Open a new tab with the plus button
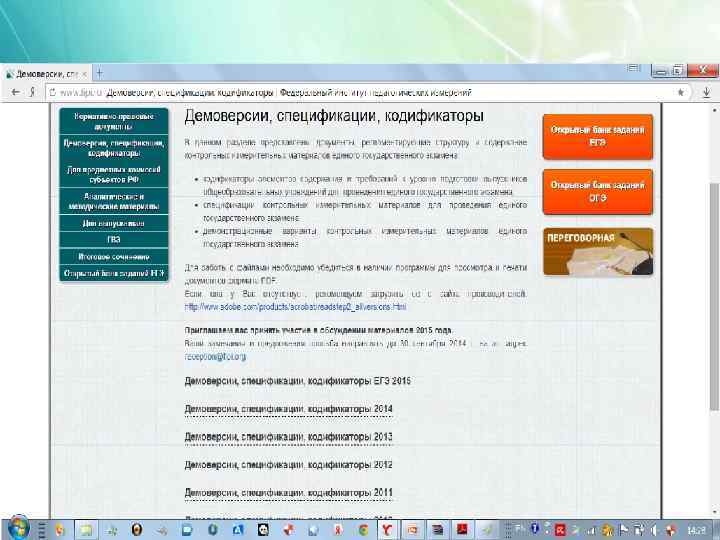 [99, 73]
